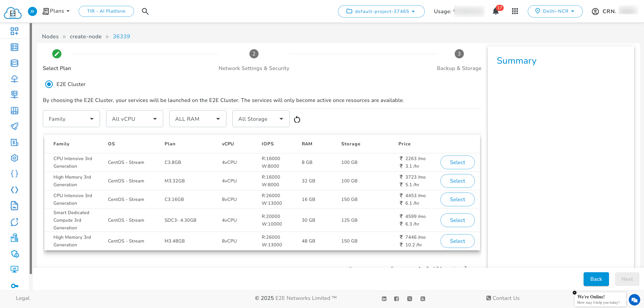Click the Next button
Image resolution: width=644 pixels, height=308 pixels.
point(627,279)
